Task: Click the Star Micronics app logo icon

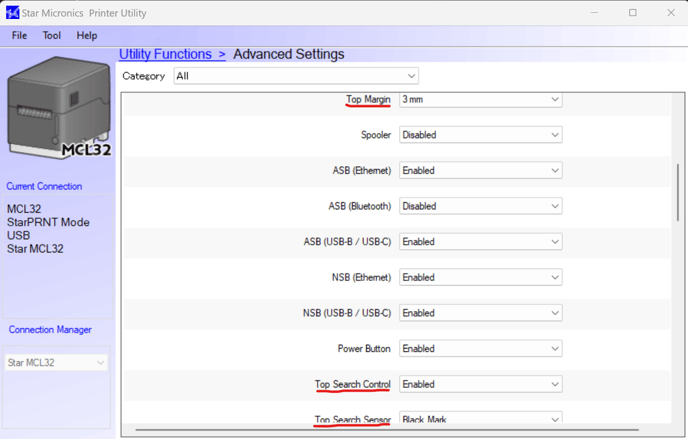Action: [x=12, y=13]
